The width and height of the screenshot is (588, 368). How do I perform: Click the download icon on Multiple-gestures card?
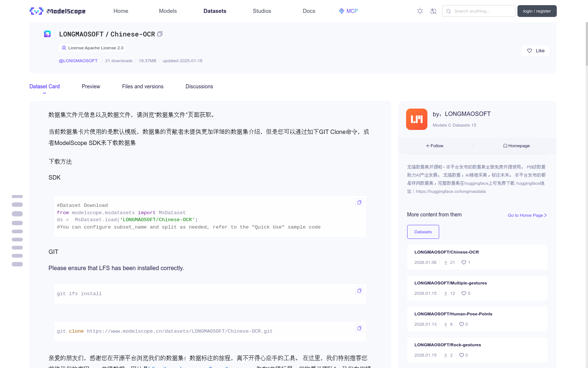click(x=446, y=293)
